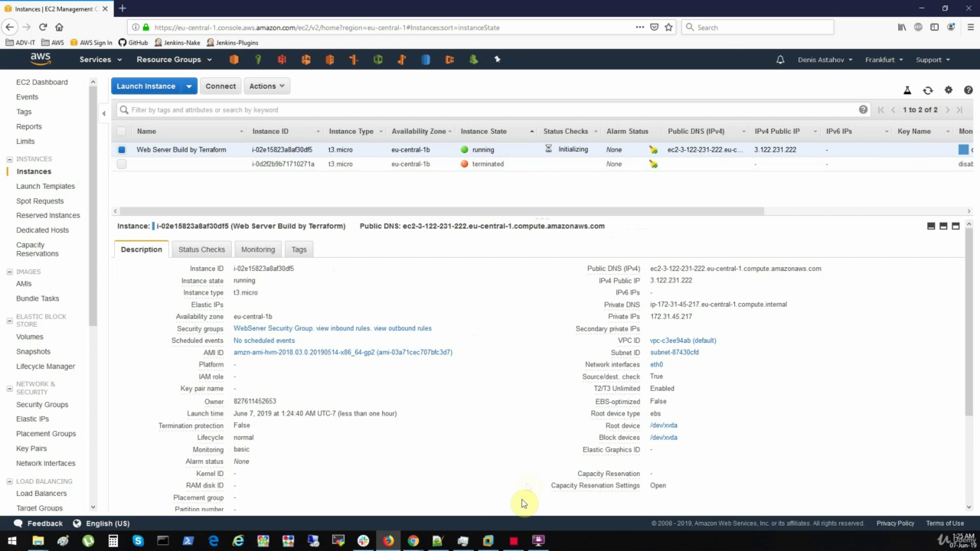Expand the Services menu
The width and height of the screenshot is (980, 551).
click(x=100, y=60)
